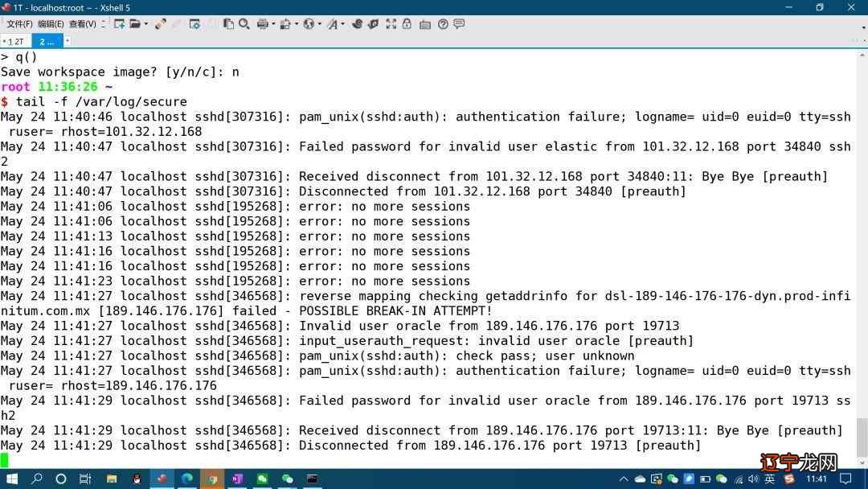
Task: Open the 查看(V) menu
Action: point(82,24)
